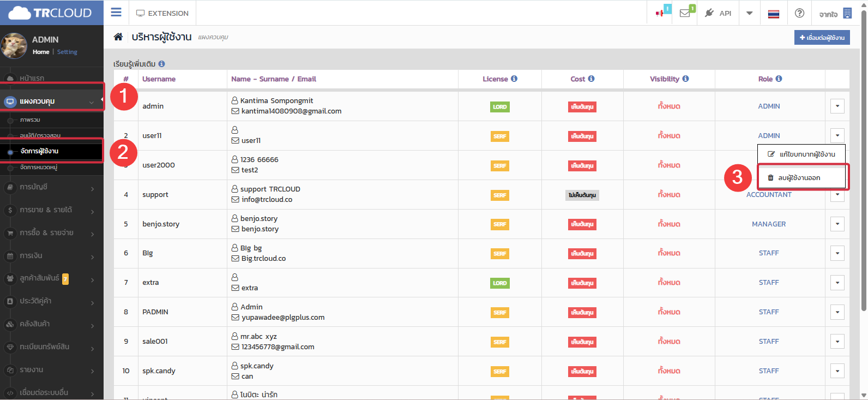Screen dimensions: 868x400
Task: Open the action dropdown for admin row
Action: coord(837,106)
